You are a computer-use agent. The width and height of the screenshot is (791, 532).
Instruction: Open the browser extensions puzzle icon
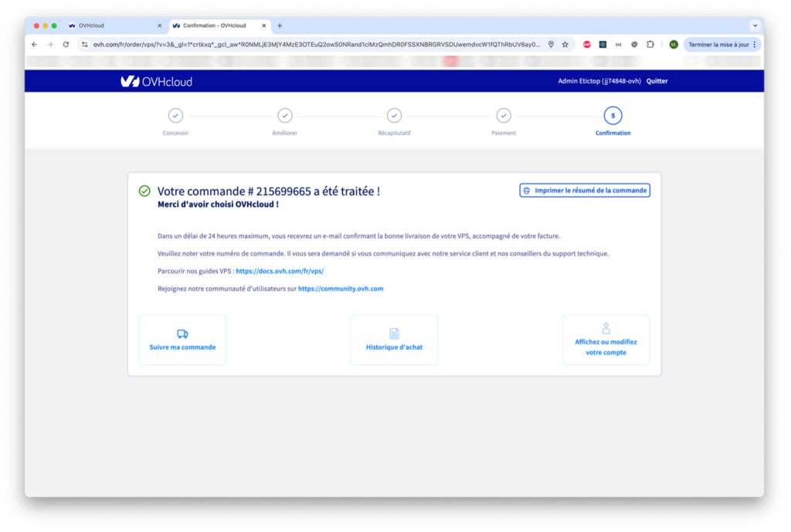650,44
